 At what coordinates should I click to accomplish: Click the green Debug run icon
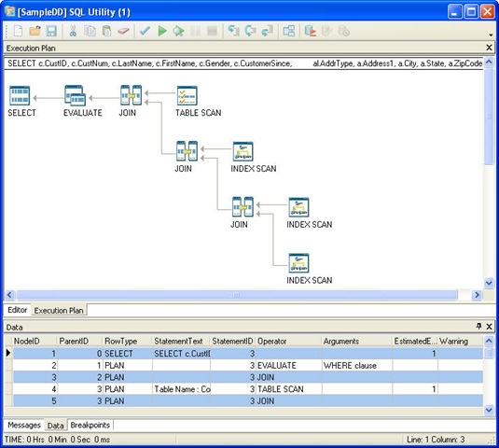pyautogui.click(x=178, y=31)
